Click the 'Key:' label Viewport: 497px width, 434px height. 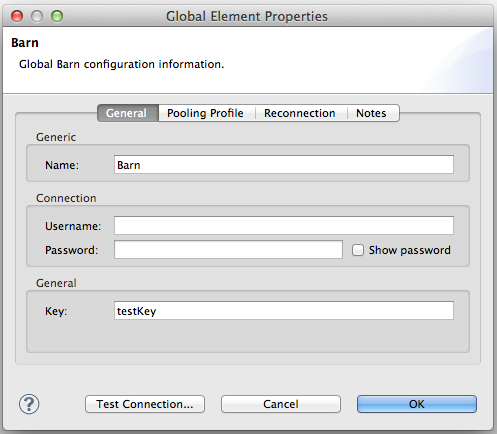point(56,311)
